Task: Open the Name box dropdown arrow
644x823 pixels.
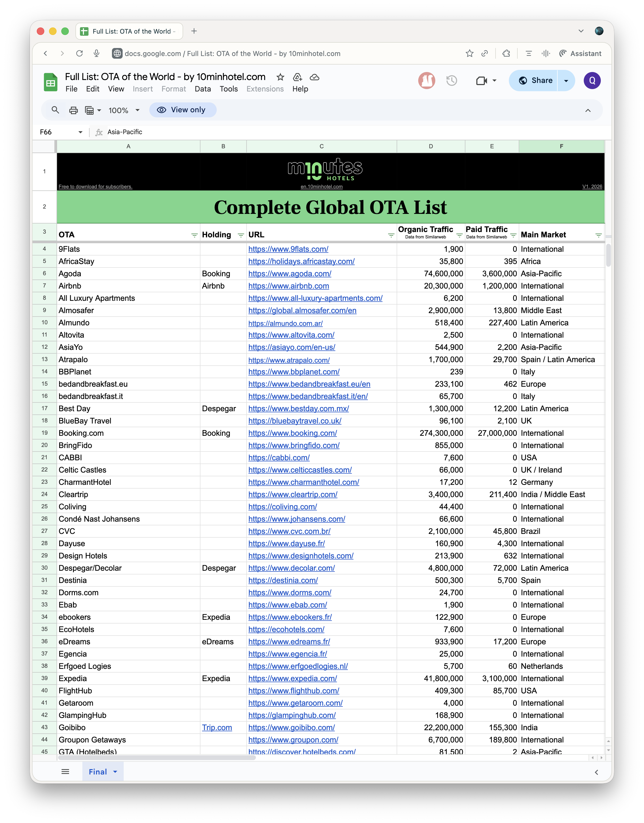Action: tap(80, 132)
